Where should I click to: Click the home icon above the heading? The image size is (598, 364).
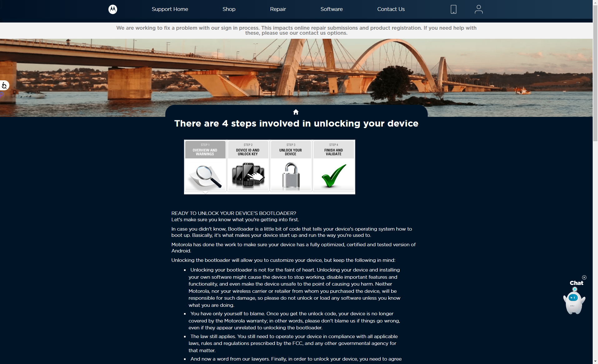click(x=296, y=112)
